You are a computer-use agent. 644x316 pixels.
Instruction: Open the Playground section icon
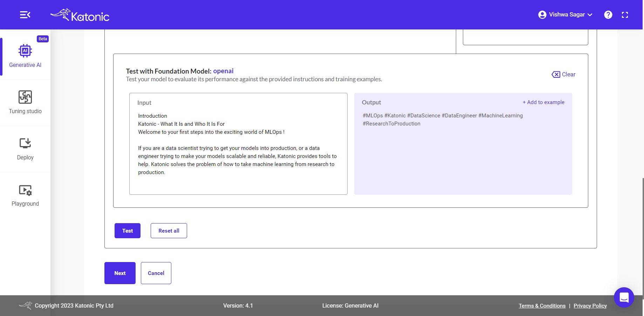tap(25, 190)
